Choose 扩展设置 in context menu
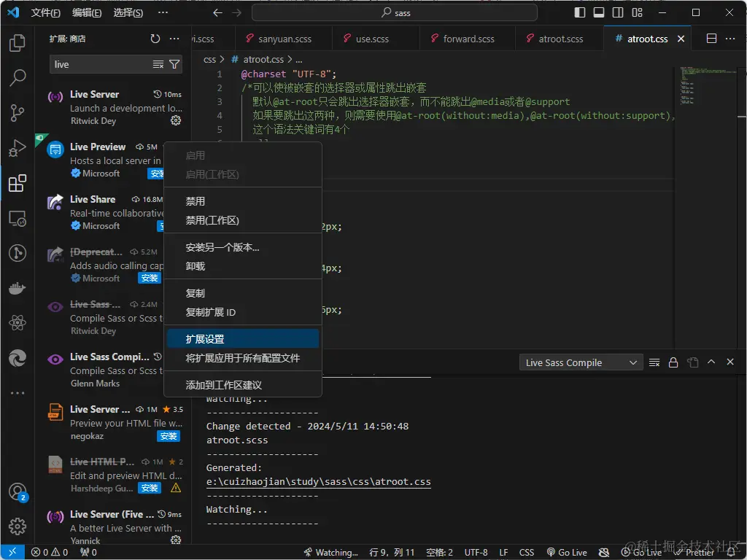 (243, 339)
